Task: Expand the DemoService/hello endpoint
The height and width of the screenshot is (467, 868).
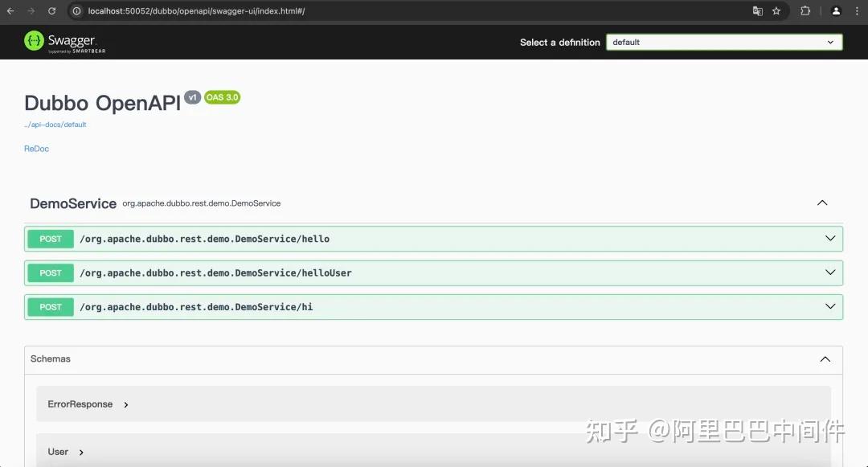Action: pos(830,239)
